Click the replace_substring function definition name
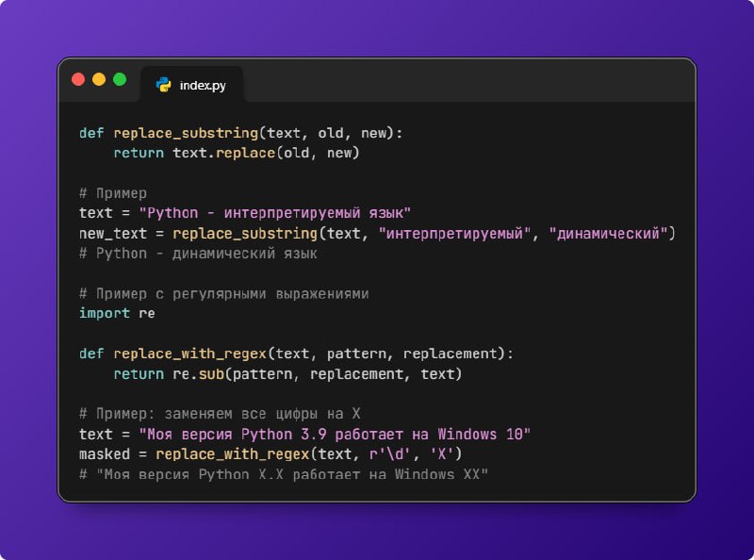 pos(186,133)
